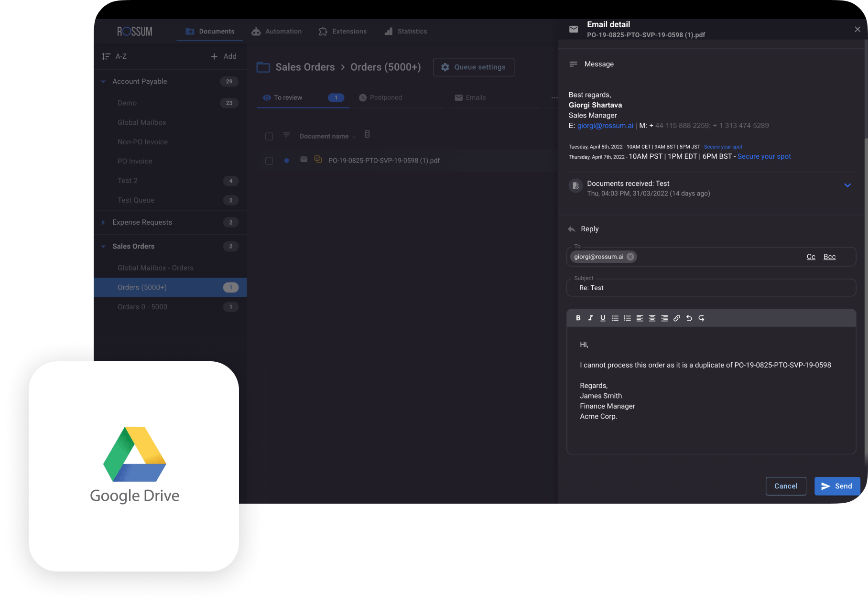This screenshot has height=604, width=868.
Task: Insert a bulleted list in the reply
Action: click(615, 318)
